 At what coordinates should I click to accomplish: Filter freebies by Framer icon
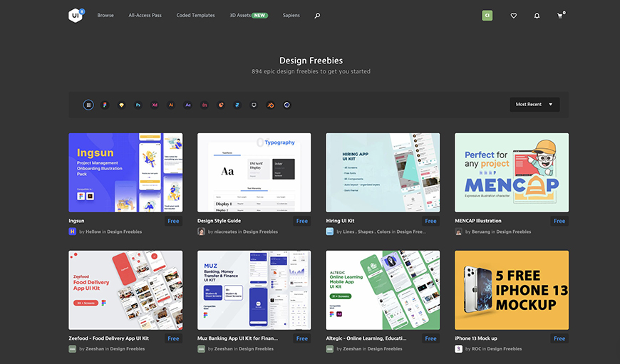click(x=237, y=105)
